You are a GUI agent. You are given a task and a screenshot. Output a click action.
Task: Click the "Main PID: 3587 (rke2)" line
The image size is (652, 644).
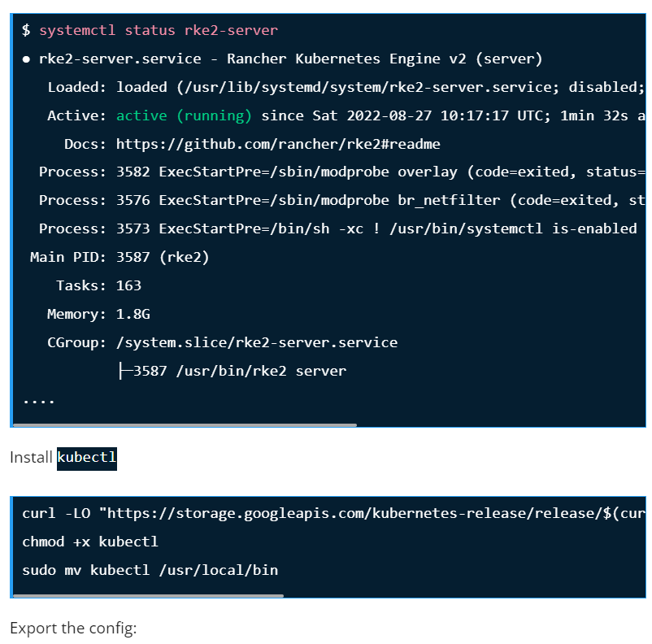click(120, 257)
